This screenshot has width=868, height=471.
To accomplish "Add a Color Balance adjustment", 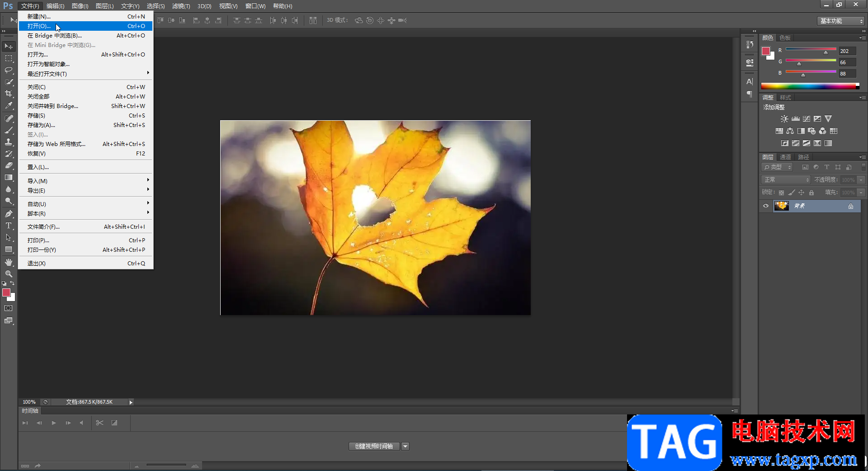I will tap(790, 131).
